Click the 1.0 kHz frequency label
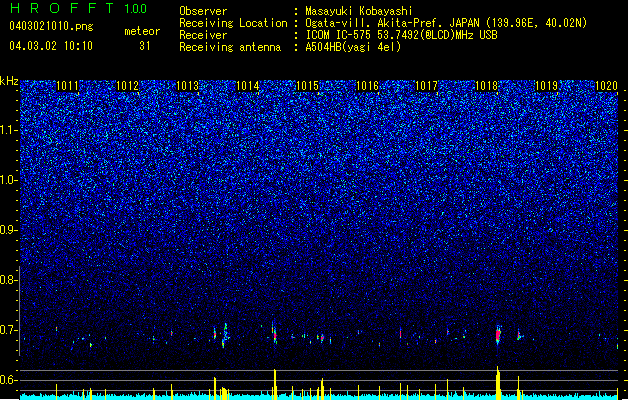The width and height of the screenshot is (629, 400). point(9,180)
